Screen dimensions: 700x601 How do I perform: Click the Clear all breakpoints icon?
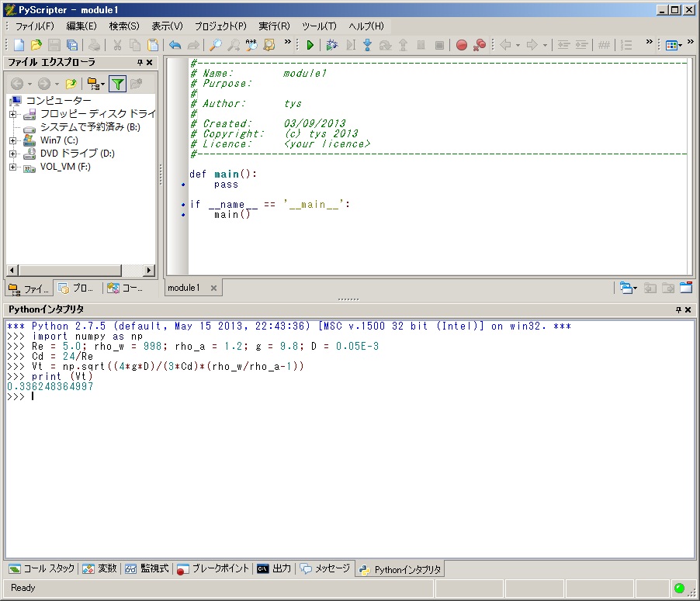pos(480,45)
